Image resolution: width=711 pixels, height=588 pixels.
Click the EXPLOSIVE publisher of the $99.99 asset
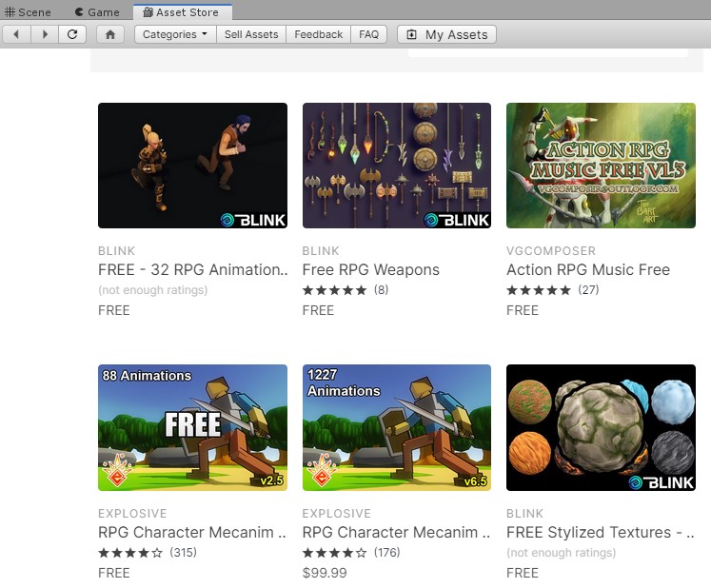pos(336,513)
